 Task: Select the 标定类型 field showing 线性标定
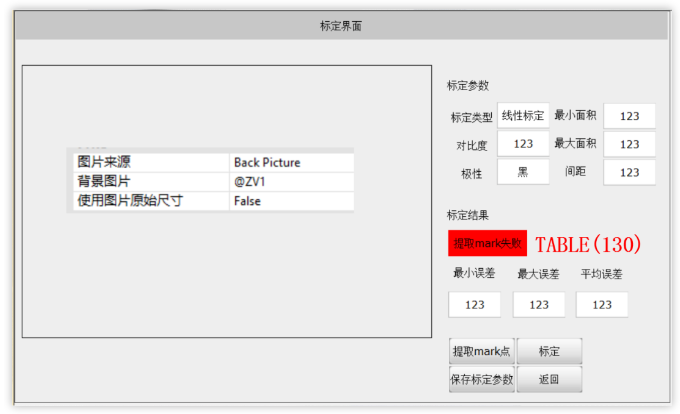click(523, 115)
